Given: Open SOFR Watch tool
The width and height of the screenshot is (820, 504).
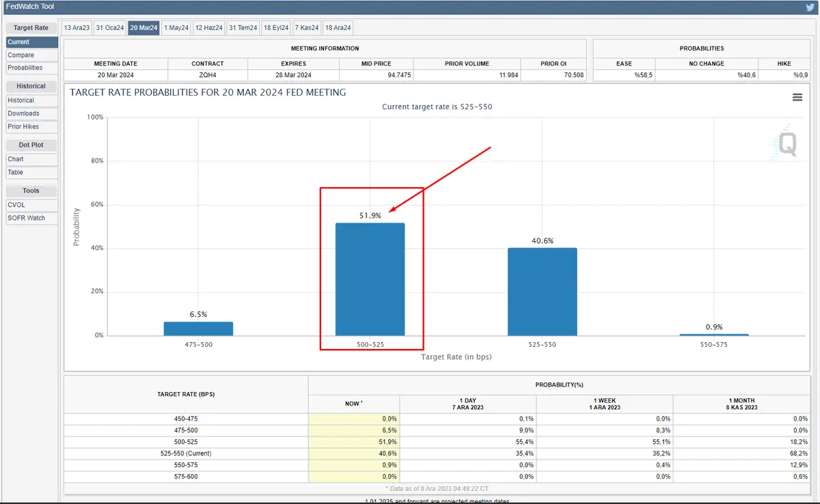Looking at the screenshot, I should click(27, 218).
